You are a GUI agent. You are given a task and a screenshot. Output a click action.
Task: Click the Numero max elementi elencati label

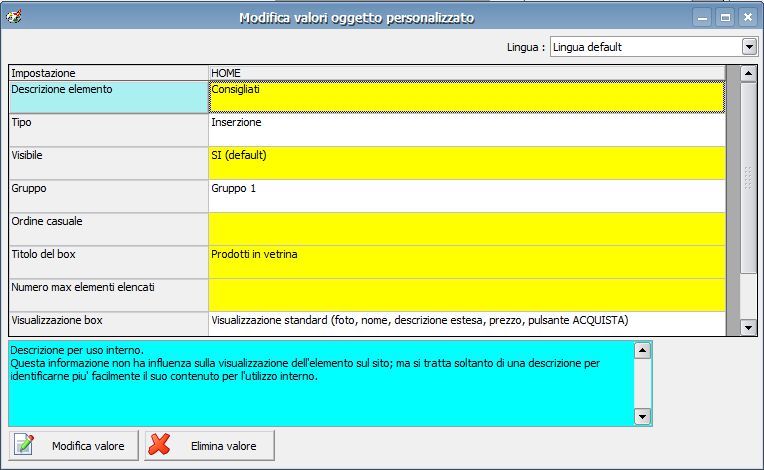pyautogui.click(x=109, y=296)
